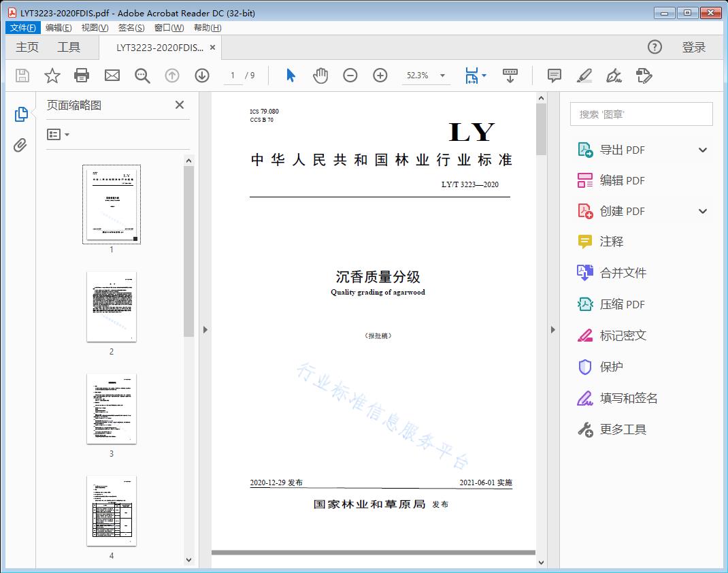This screenshot has height=573, width=728.
Task: Open attachments paperclip panel
Action: point(21,145)
